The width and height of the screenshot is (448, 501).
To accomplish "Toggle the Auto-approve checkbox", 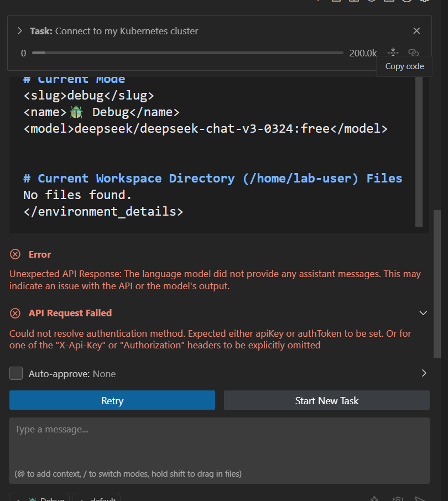I will 16,374.
